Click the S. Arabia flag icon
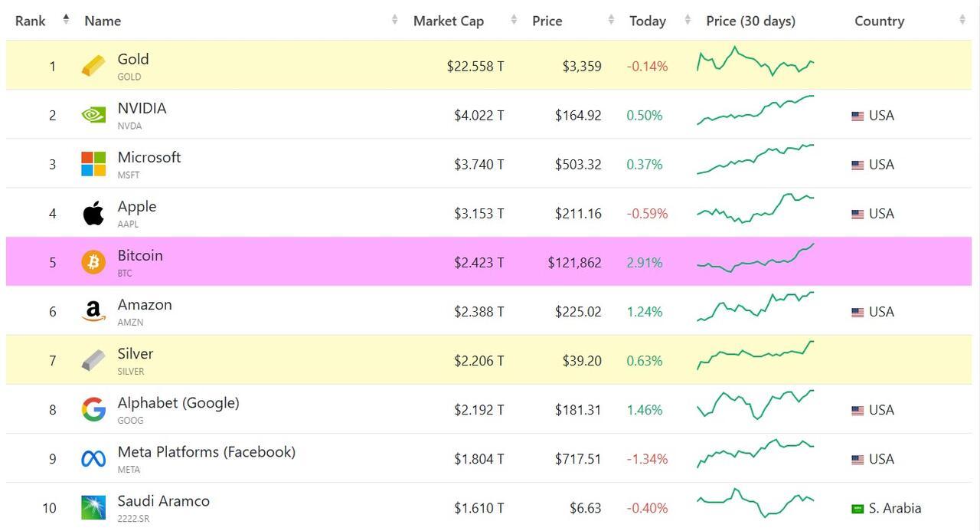980x531 pixels. (857, 509)
